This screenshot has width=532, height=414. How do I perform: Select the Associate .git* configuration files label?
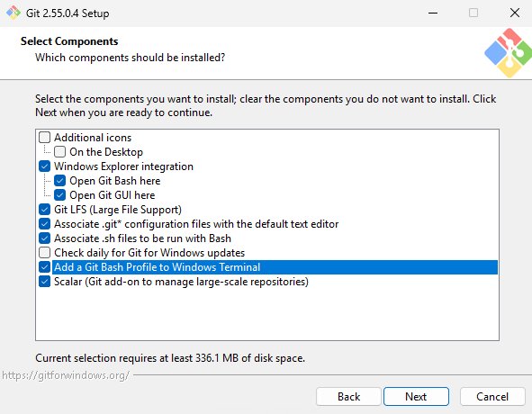click(x=196, y=224)
